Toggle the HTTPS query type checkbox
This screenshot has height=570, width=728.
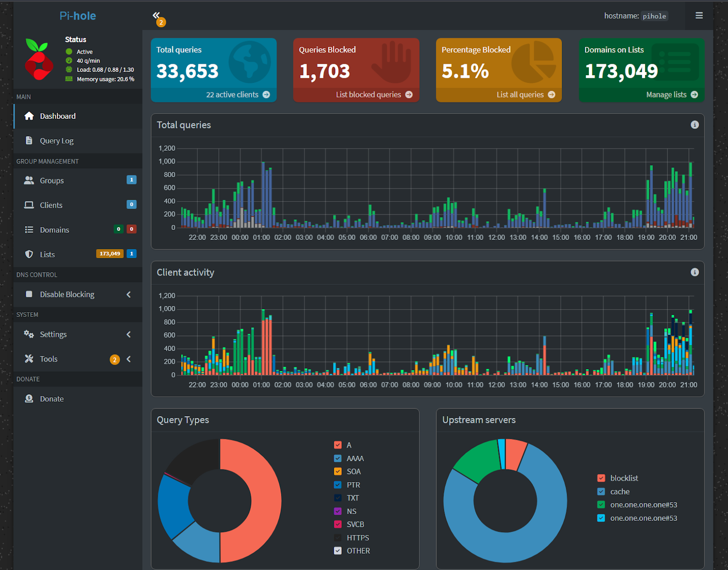(x=338, y=538)
